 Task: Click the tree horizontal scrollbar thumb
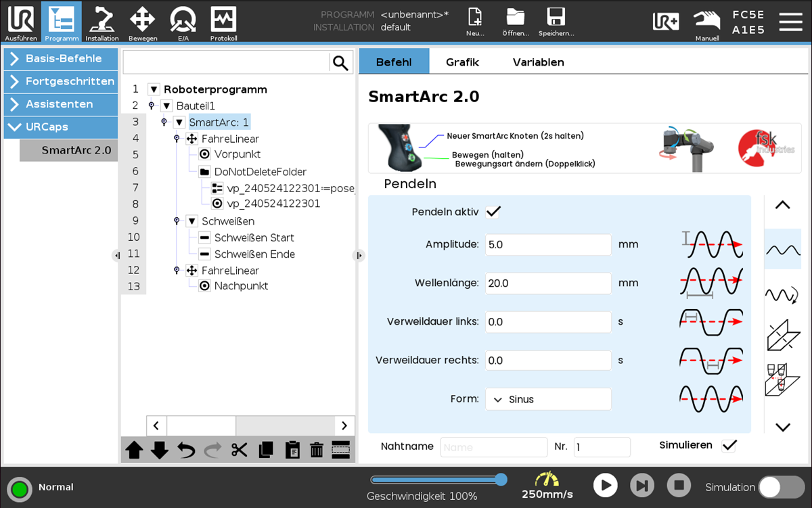pos(201,425)
